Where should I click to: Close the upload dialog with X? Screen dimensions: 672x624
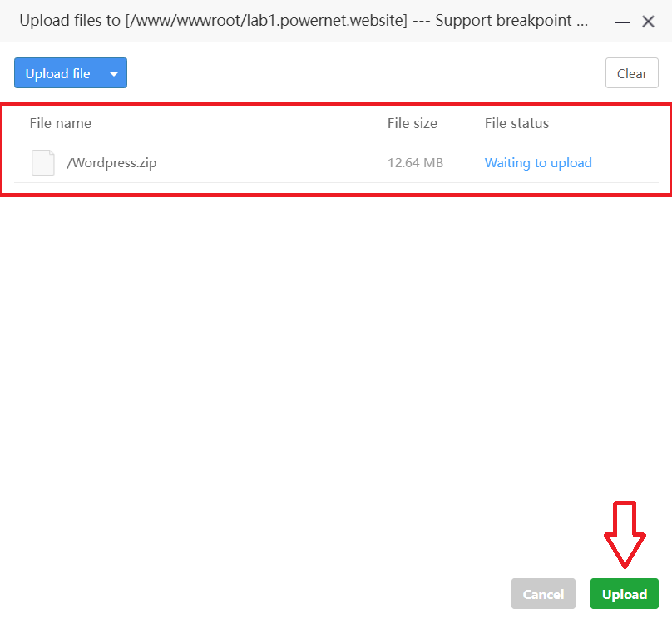pyautogui.click(x=648, y=22)
